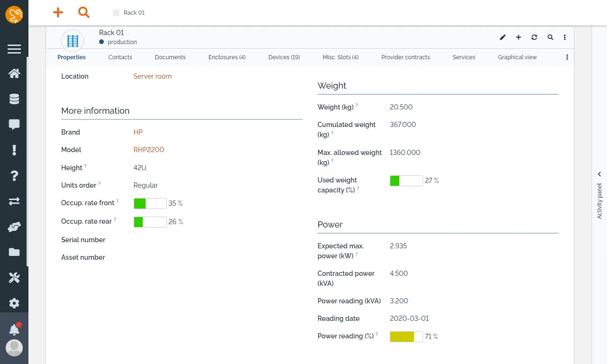Viewport: 607px width, 364px height.
Task: Open the Graphical view tab
Action: [x=517, y=57]
